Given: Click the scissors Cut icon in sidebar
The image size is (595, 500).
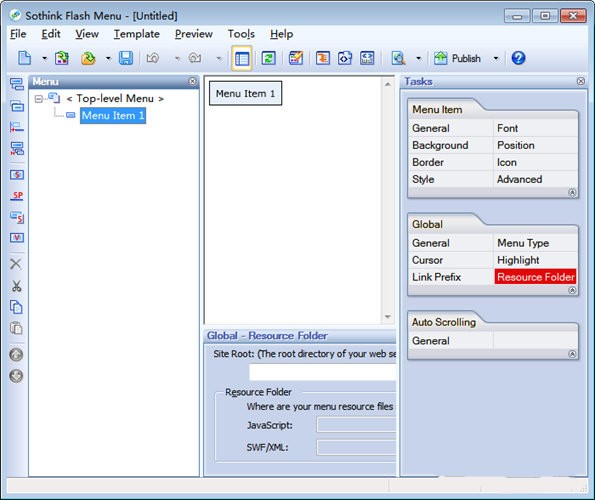Looking at the screenshot, I should [16, 286].
